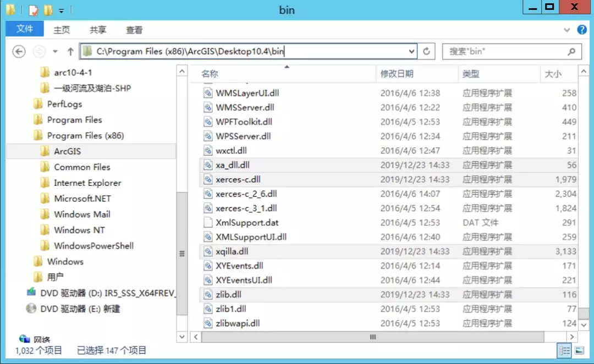
Task: Expand the ribbon with the chevron
Action: [566, 30]
